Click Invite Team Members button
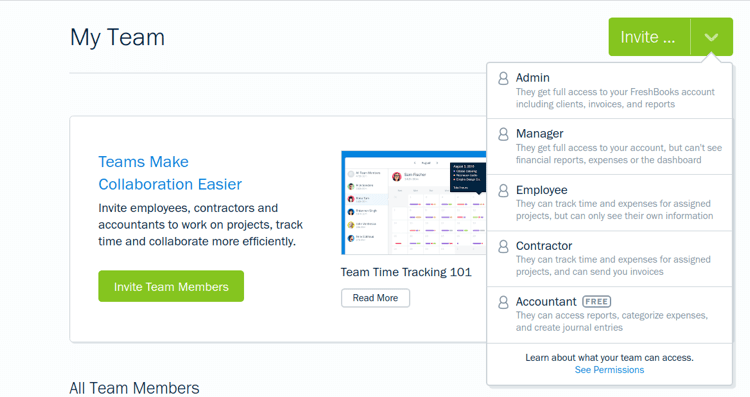The image size is (750, 397). (171, 287)
